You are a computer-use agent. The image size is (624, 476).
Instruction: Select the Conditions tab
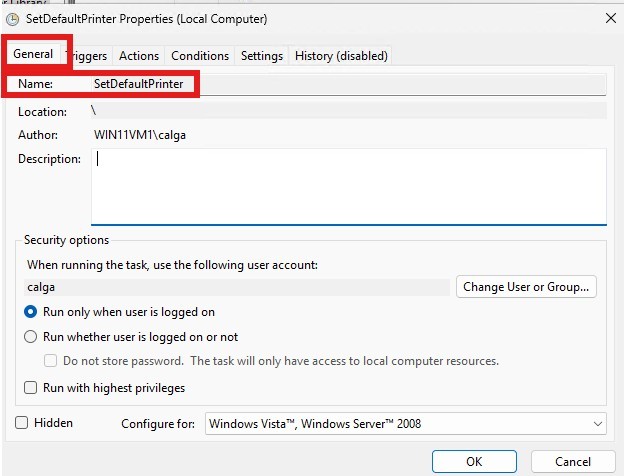200,56
